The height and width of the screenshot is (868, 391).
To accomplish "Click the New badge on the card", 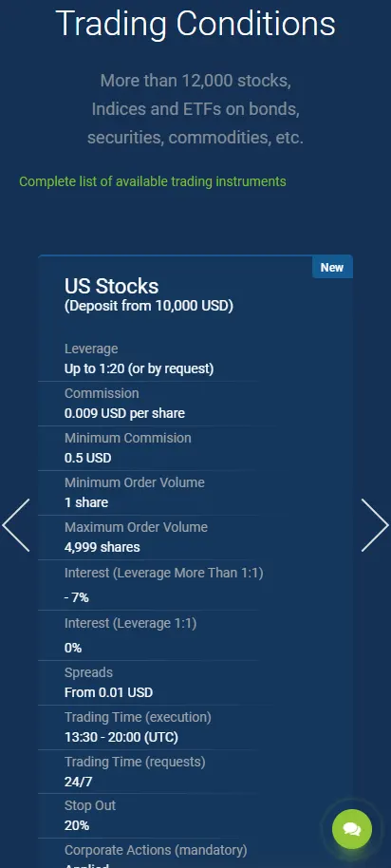I will coord(332,268).
